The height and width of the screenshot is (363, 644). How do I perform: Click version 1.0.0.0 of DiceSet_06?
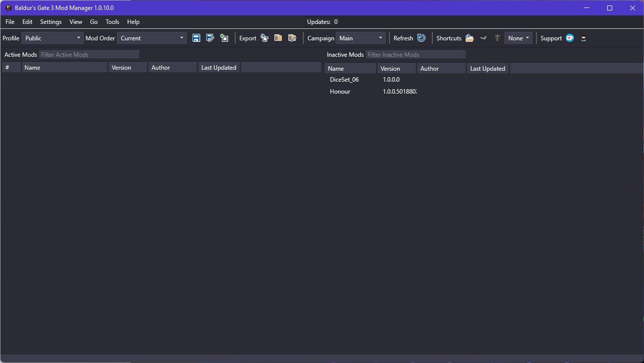click(x=391, y=80)
